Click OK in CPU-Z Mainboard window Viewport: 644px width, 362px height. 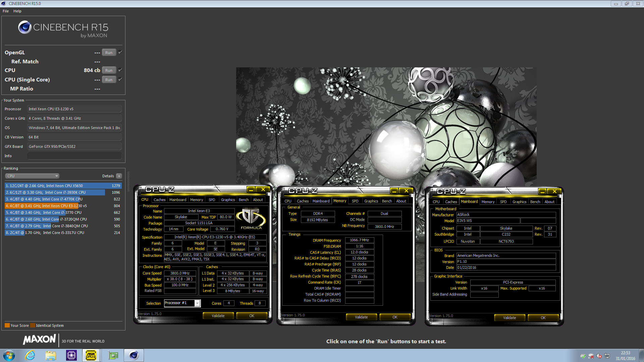543,318
